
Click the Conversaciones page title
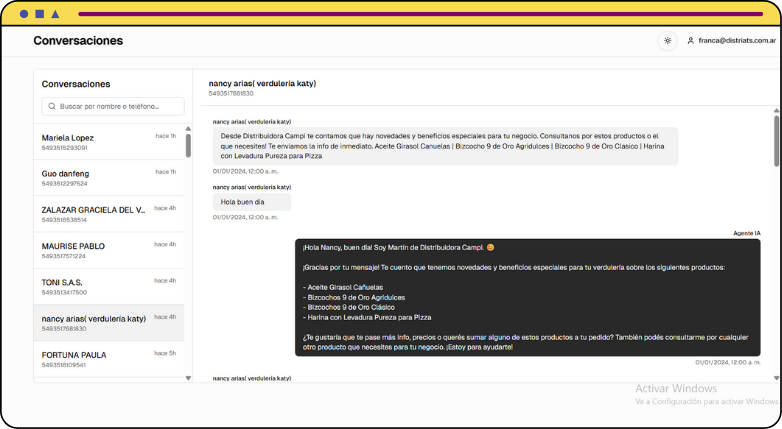pos(78,41)
